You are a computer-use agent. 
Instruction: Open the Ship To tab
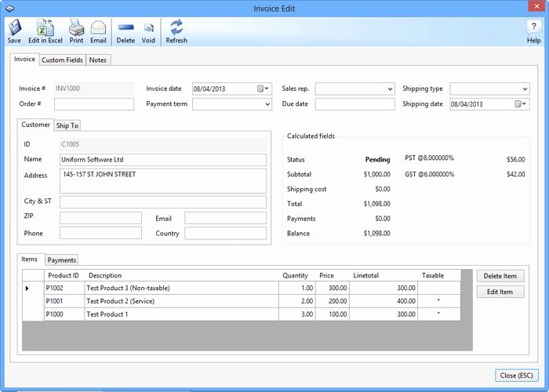[x=67, y=125]
